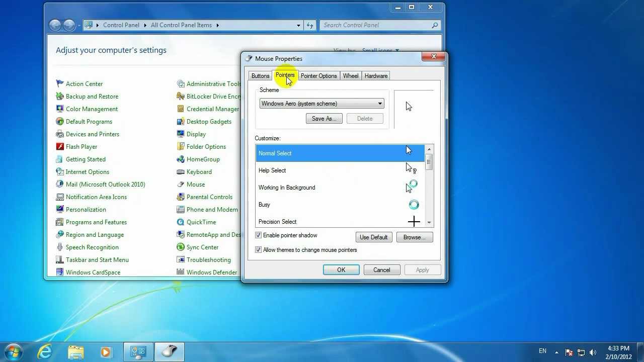Click the scrollbar thumb in the Customize list
The width and height of the screenshot is (644, 362).
429,162
